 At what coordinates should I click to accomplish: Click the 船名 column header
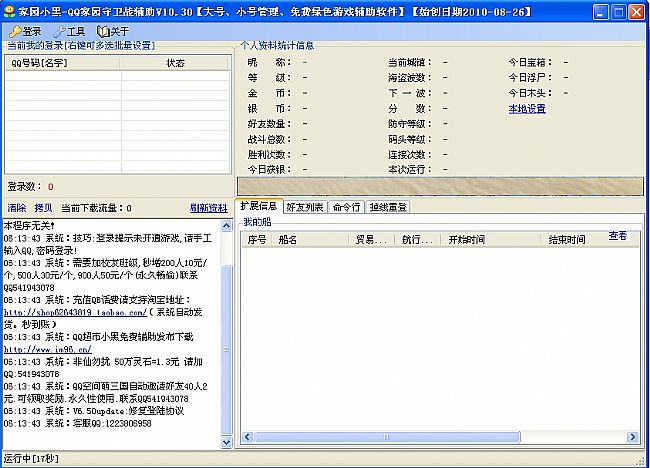[310, 240]
